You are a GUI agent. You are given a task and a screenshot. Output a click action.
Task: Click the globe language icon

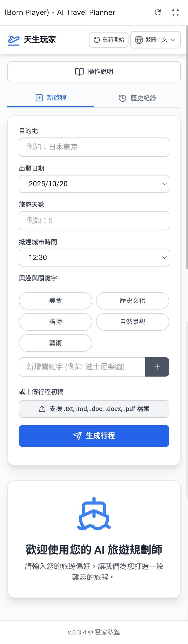pyautogui.click(x=139, y=40)
